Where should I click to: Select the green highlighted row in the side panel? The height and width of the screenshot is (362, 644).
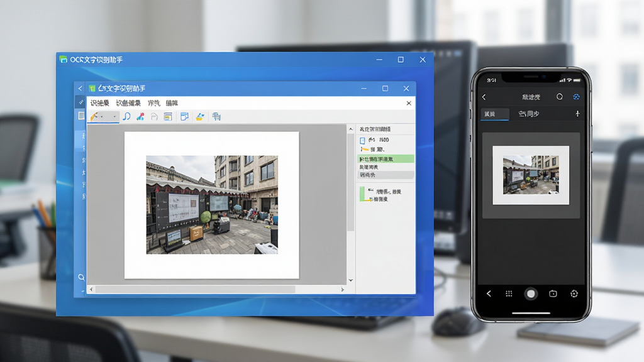tap(386, 159)
